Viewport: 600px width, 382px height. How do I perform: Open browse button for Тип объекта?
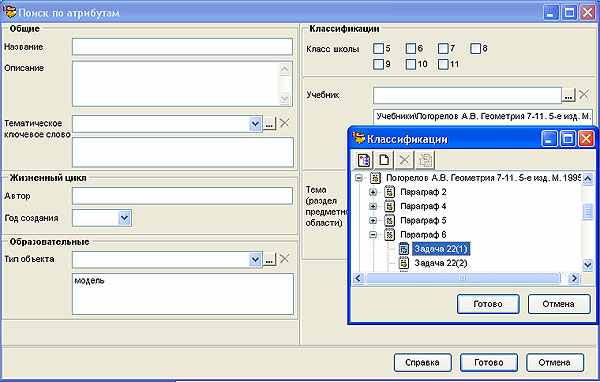pos(269,260)
